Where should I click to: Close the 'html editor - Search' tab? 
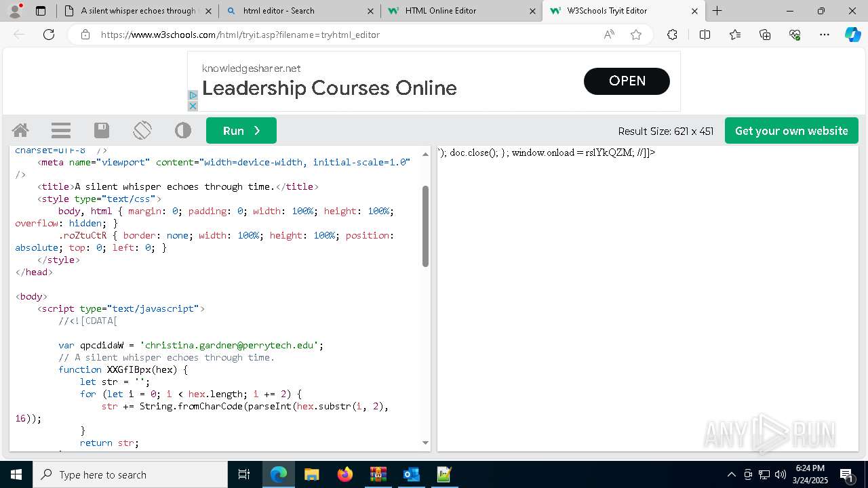370,11
